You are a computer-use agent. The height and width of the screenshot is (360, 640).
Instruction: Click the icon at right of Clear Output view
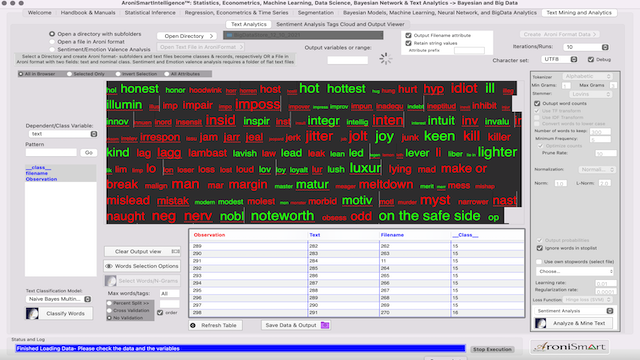pos(175,251)
